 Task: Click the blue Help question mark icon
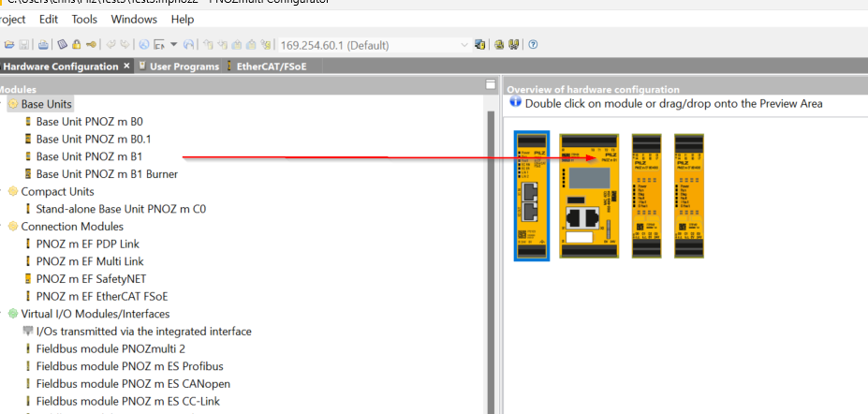coord(533,45)
